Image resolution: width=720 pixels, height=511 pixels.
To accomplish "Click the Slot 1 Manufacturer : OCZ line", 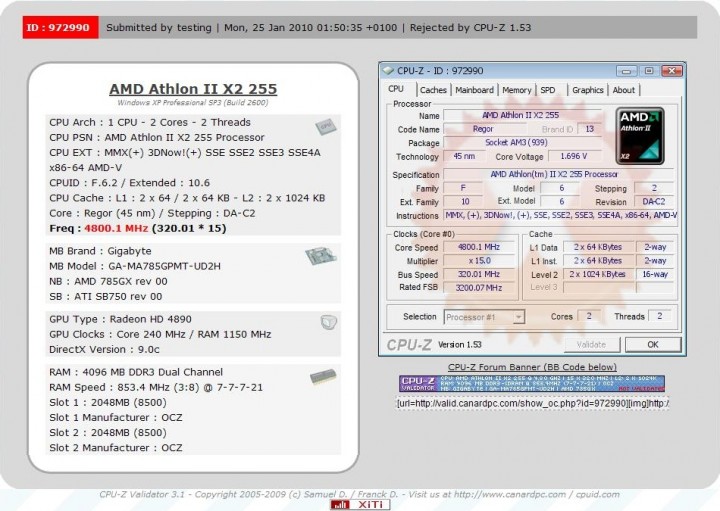I will point(116,418).
